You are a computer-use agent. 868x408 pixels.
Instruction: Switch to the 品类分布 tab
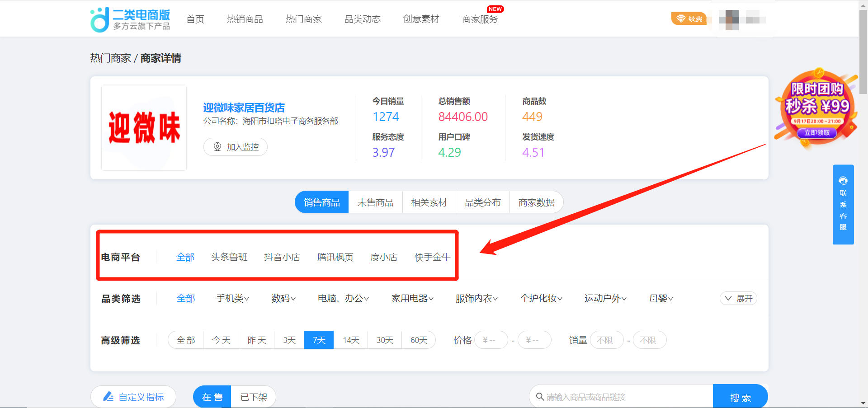coord(483,202)
